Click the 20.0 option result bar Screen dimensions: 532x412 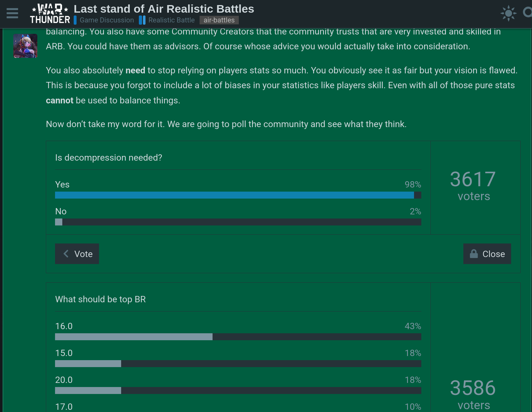click(238, 390)
